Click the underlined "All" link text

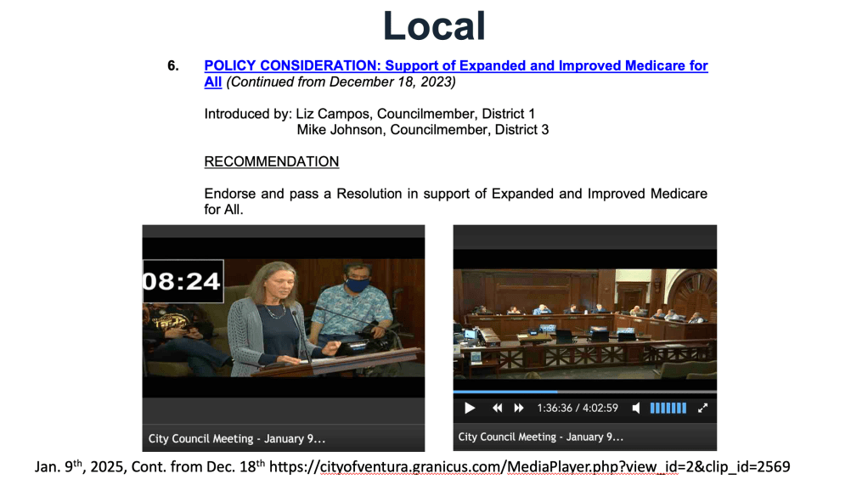tap(212, 82)
